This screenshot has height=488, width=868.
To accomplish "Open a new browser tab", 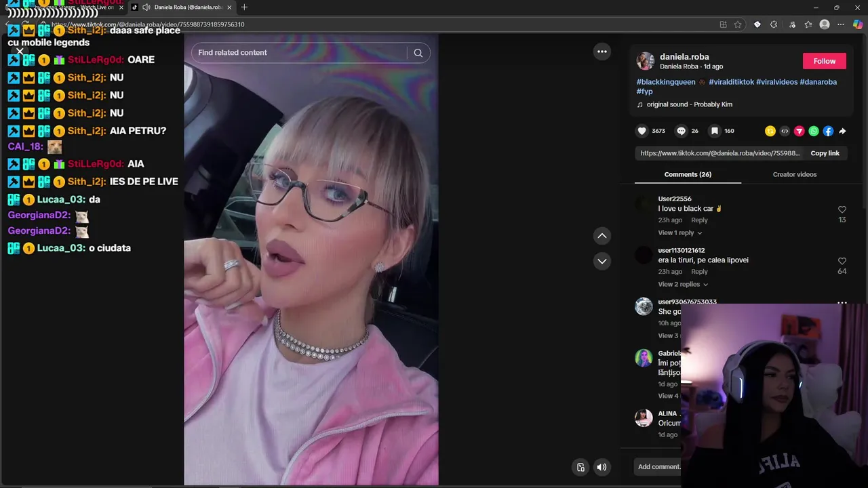I will (244, 7).
